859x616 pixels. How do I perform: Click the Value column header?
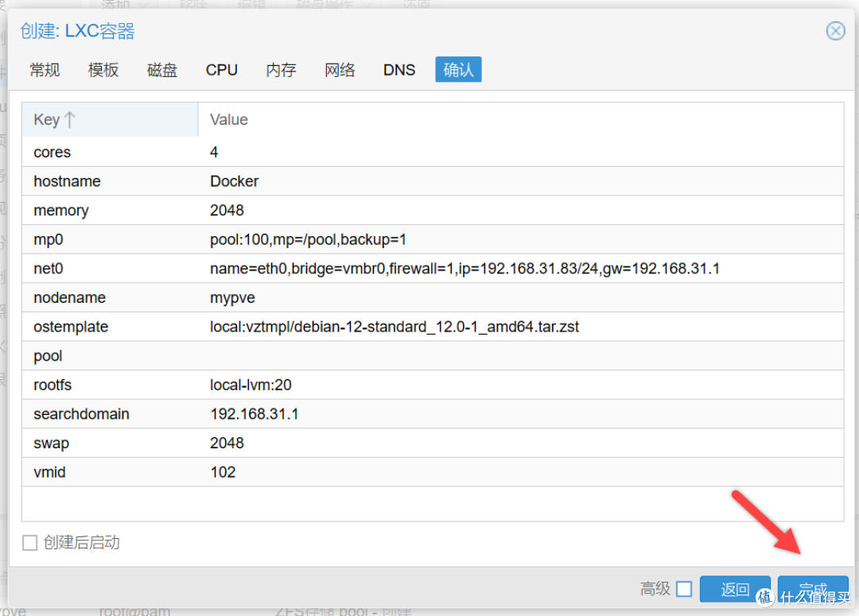[x=229, y=120]
